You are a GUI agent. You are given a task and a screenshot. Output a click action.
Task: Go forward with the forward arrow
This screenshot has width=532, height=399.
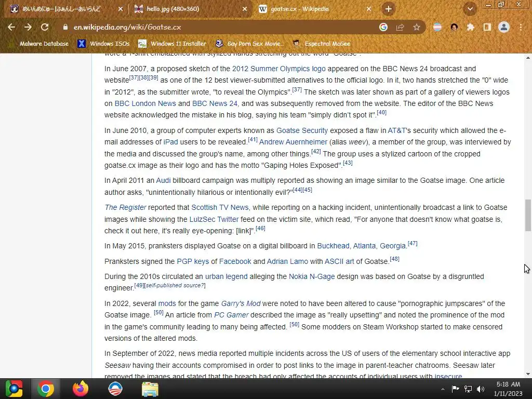[28, 27]
